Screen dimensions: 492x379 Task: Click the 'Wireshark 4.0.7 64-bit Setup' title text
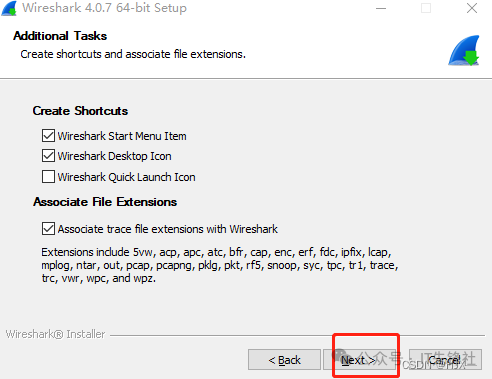pos(104,8)
